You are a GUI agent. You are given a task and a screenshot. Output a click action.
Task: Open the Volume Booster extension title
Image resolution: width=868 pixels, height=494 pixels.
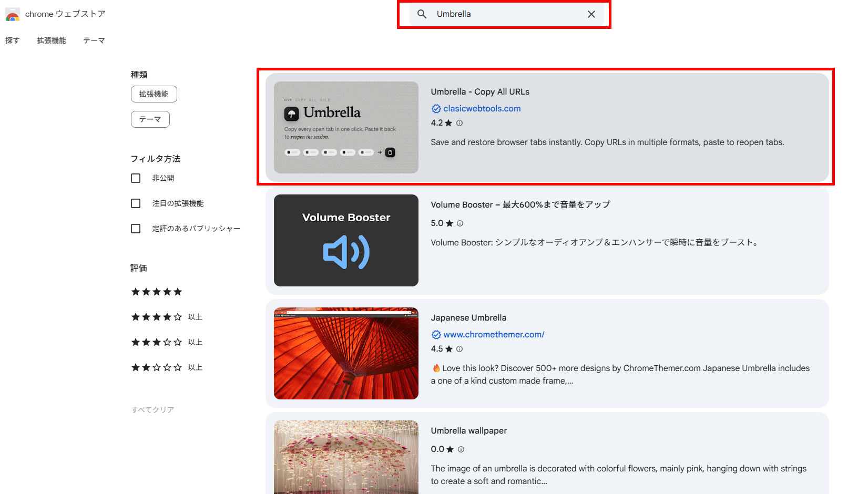(520, 205)
